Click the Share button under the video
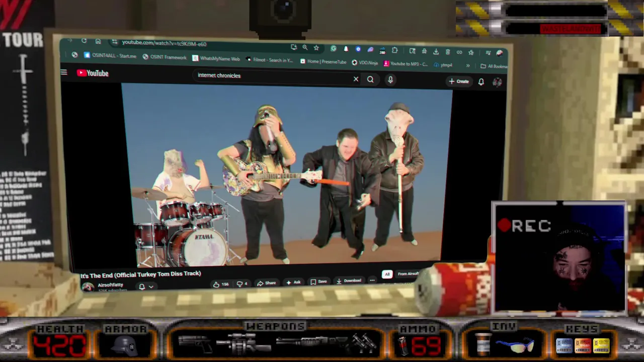Image resolution: width=644 pixels, height=362 pixels. 266,283
